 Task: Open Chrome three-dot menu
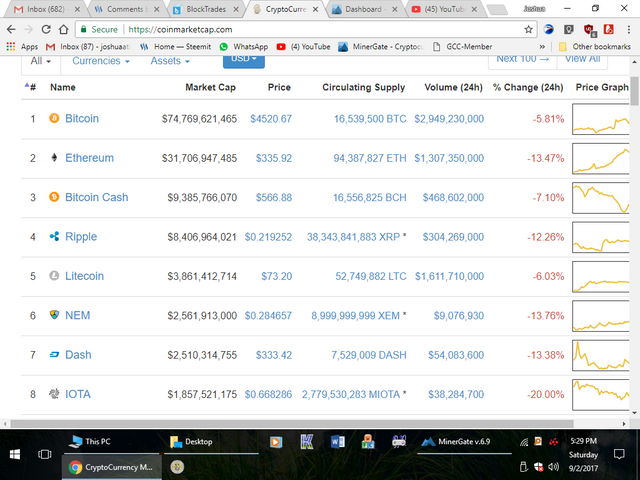pyautogui.click(x=629, y=29)
